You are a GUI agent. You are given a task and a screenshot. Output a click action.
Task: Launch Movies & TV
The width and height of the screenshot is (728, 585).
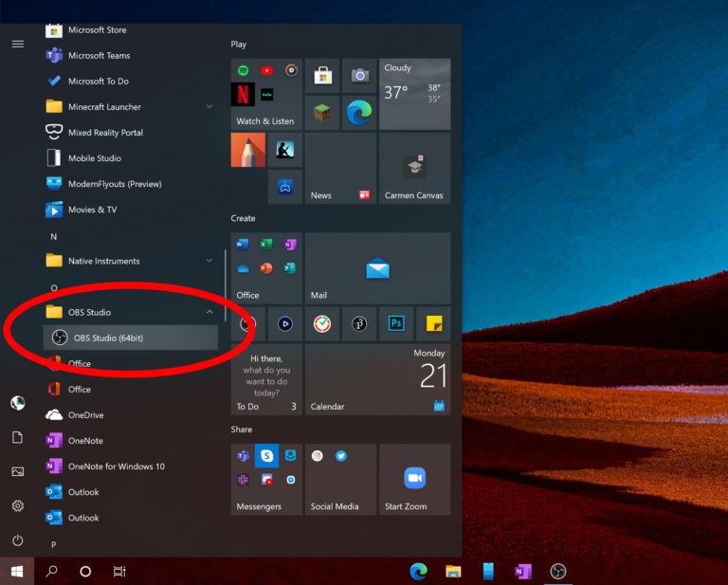tap(130, 210)
